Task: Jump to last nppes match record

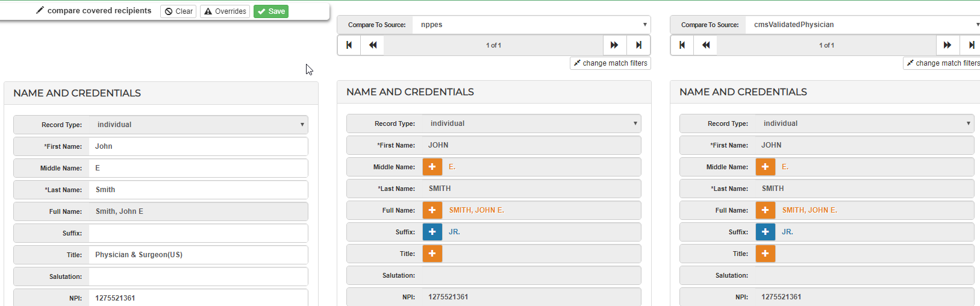Action: (638, 45)
